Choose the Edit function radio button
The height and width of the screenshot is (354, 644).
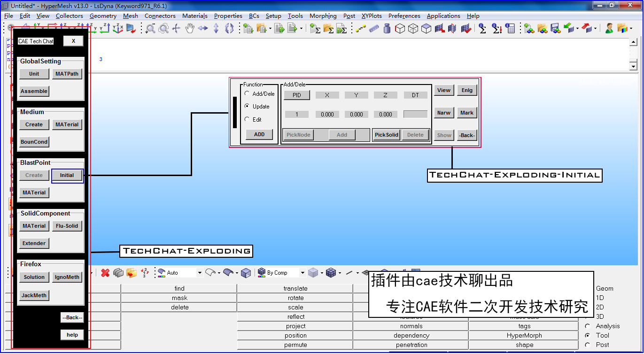pos(248,120)
